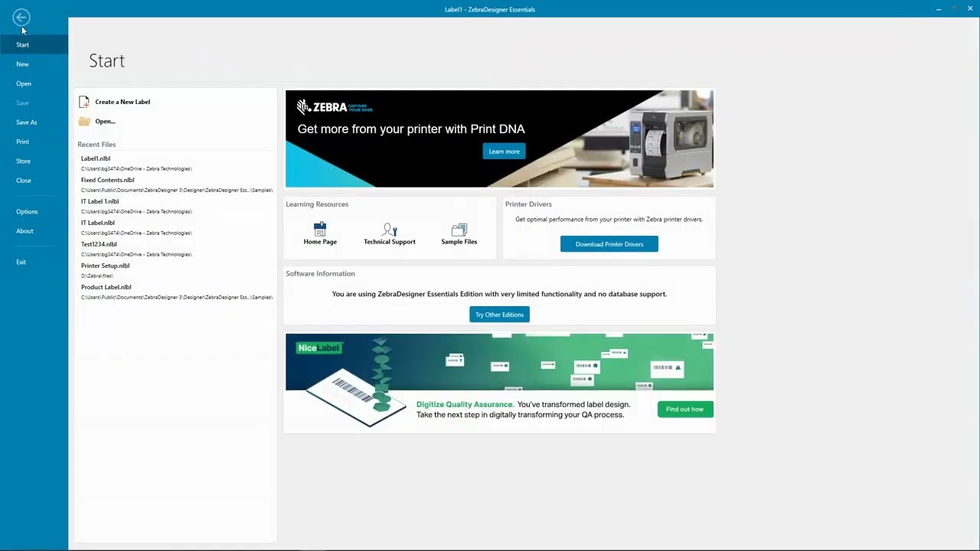Click the back arrow icon

click(x=21, y=17)
